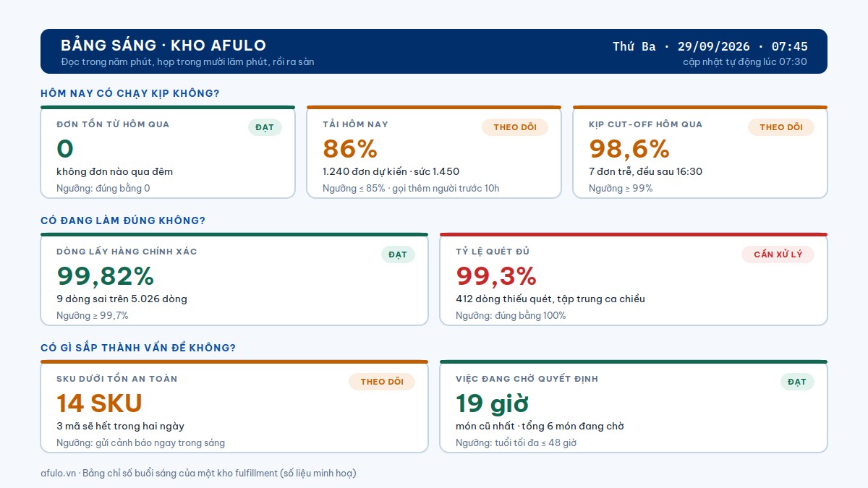Select the "TẢI HÔM NAY" label
This screenshot has height=488, width=868.
pyautogui.click(x=355, y=124)
